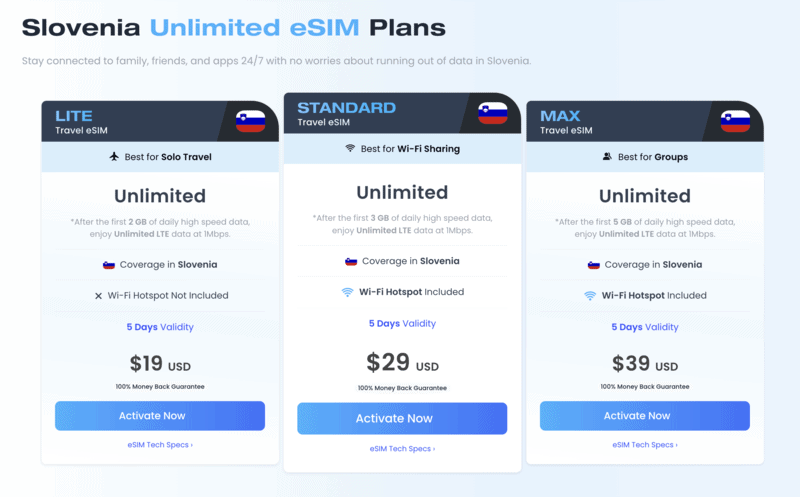Click small flag beside MAX Coverage in Slovenia
This screenshot has width=800, height=497.
click(593, 265)
